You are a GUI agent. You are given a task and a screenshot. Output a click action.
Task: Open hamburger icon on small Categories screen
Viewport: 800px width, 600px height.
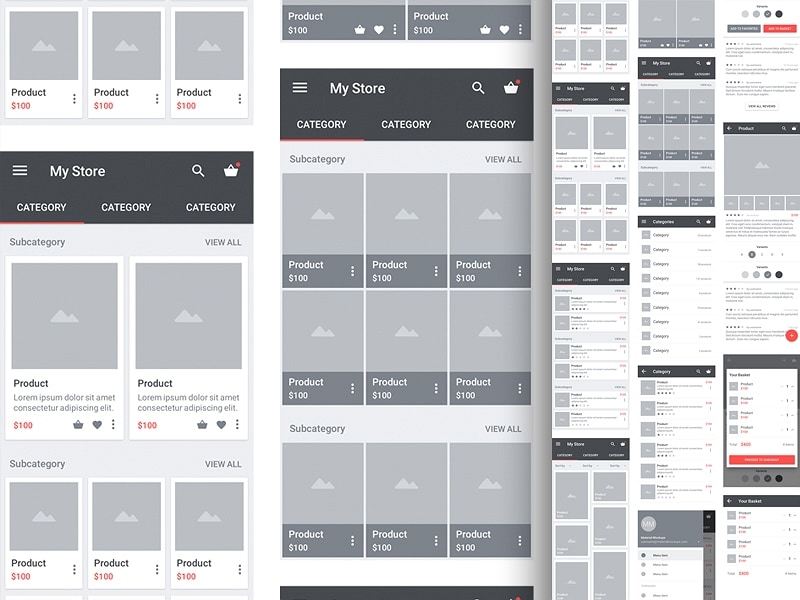click(x=644, y=221)
